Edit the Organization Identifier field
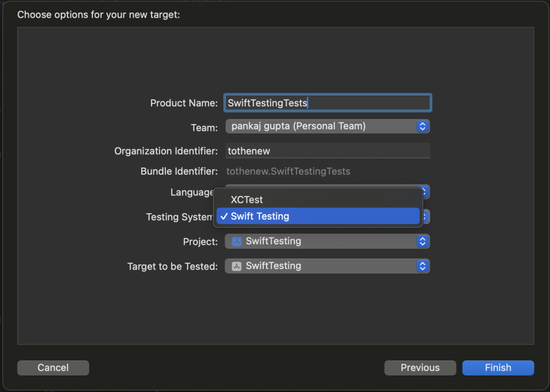 click(328, 151)
